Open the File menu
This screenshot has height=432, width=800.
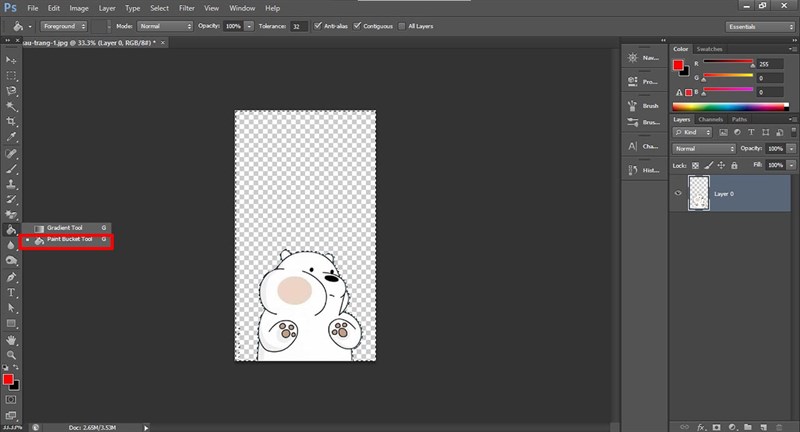(33, 8)
